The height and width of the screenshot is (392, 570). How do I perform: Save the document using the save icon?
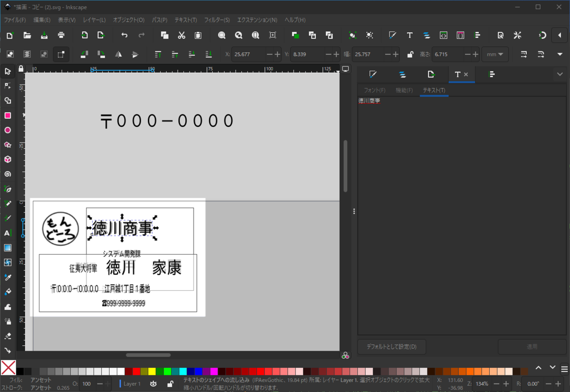44,35
